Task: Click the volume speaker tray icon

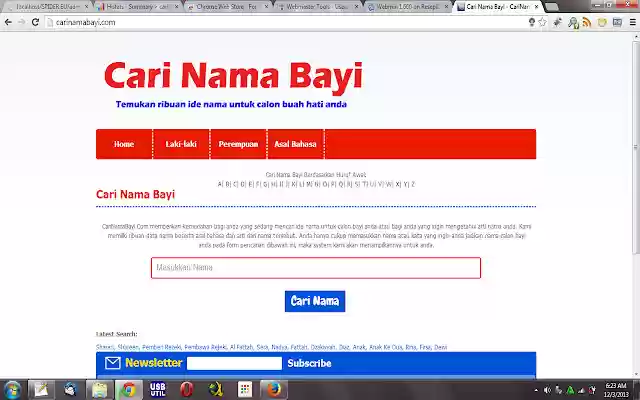Action: pos(547,390)
